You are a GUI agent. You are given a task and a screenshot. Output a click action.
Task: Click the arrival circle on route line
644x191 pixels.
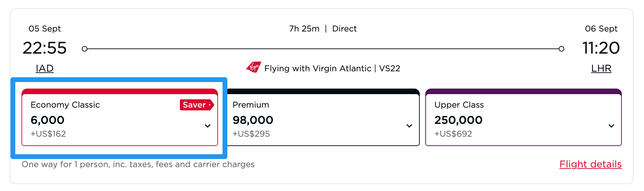[561, 49]
